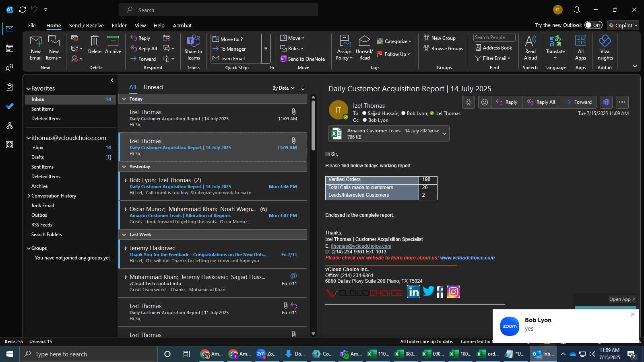Click Windows Start button on taskbar

(x=10, y=354)
